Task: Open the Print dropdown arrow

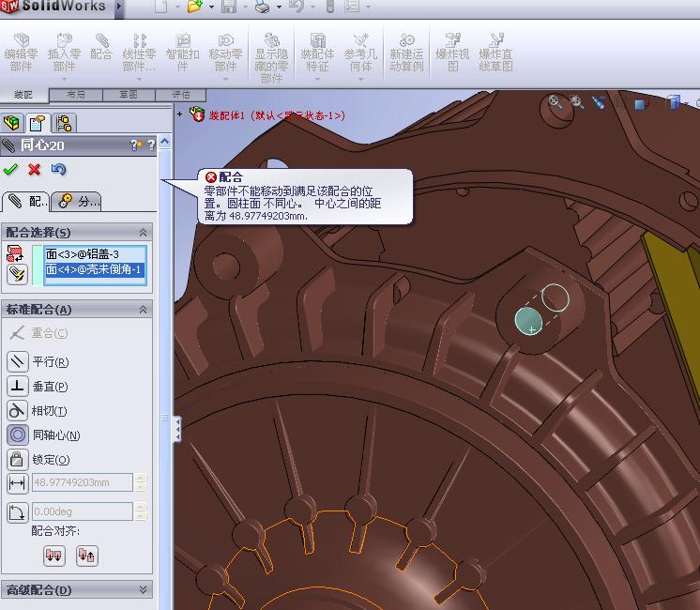Action: pyautogui.click(x=279, y=8)
